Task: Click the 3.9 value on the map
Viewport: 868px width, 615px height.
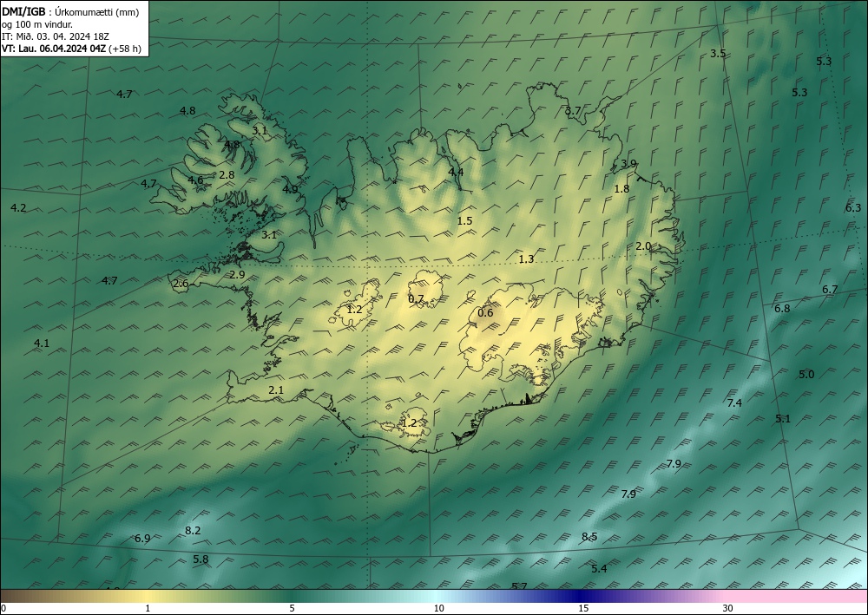Action: [628, 164]
